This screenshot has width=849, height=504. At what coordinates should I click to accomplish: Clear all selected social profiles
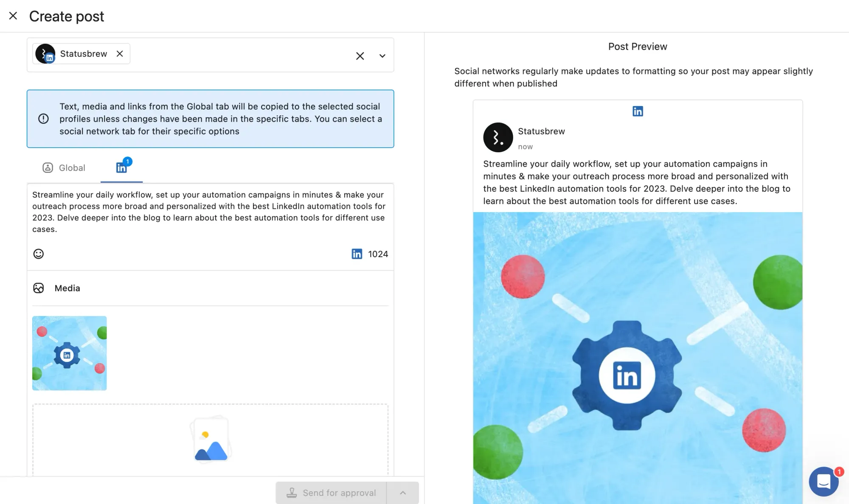click(360, 56)
